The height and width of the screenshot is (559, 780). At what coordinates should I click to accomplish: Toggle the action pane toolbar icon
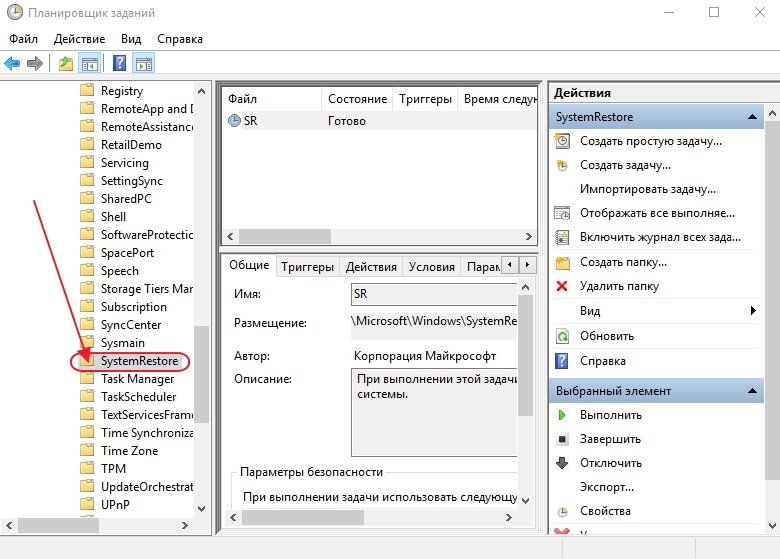coord(144,64)
